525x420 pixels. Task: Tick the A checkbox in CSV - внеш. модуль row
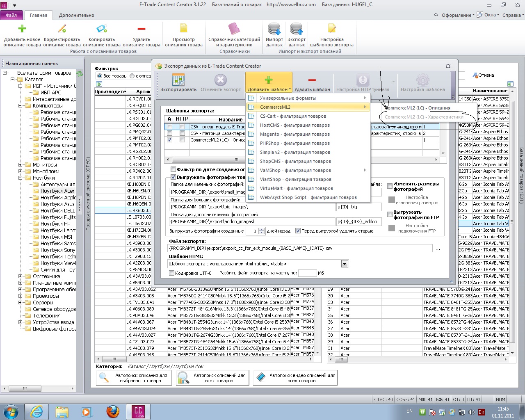(x=170, y=127)
